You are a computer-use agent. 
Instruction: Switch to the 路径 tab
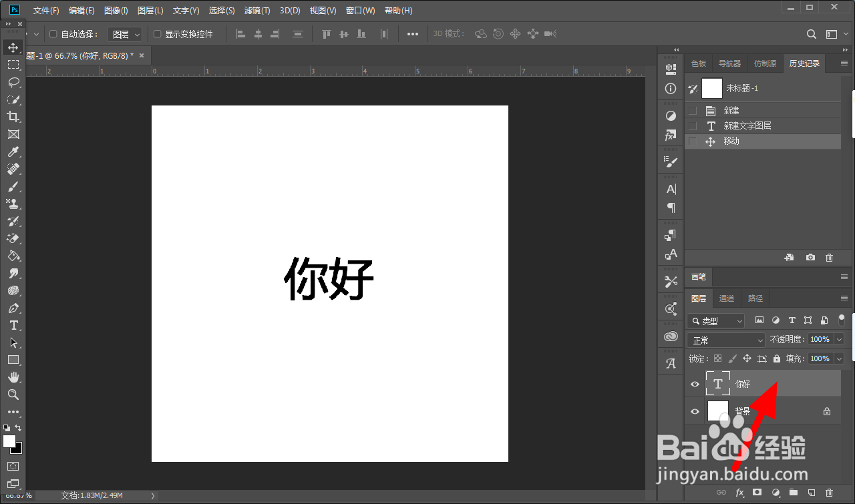(x=755, y=298)
